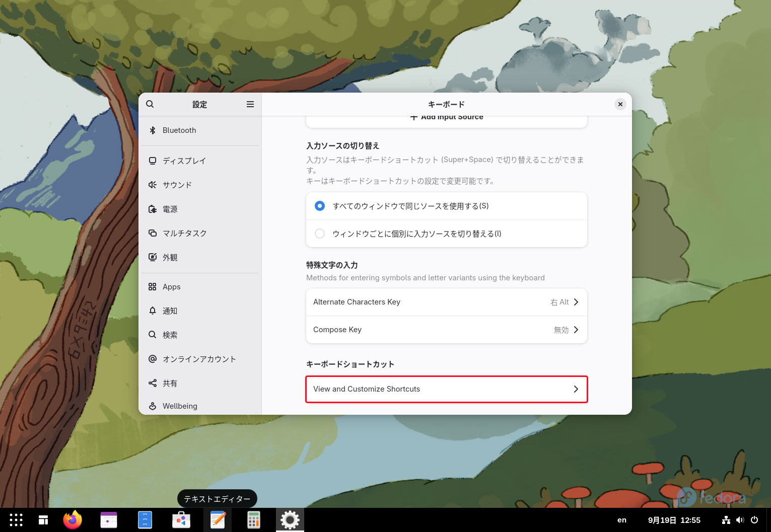Open the workspace overview icon in taskbar
The height and width of the screenshot is (532, 771).
[x=43, y=520]
